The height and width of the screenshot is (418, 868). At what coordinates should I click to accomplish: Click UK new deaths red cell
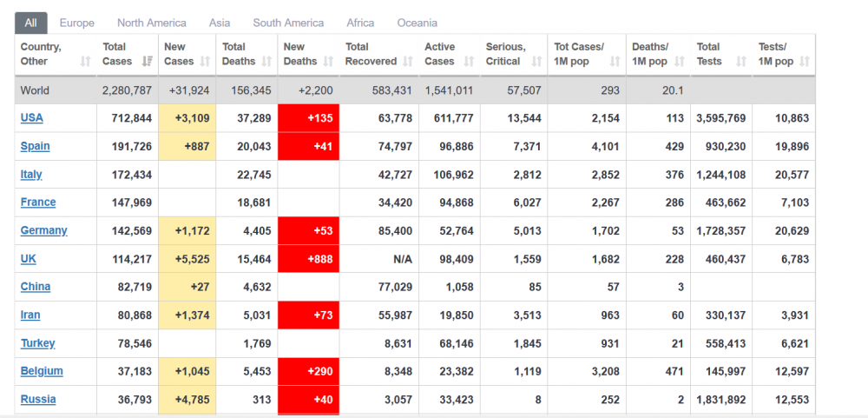(x=308, y=258)
